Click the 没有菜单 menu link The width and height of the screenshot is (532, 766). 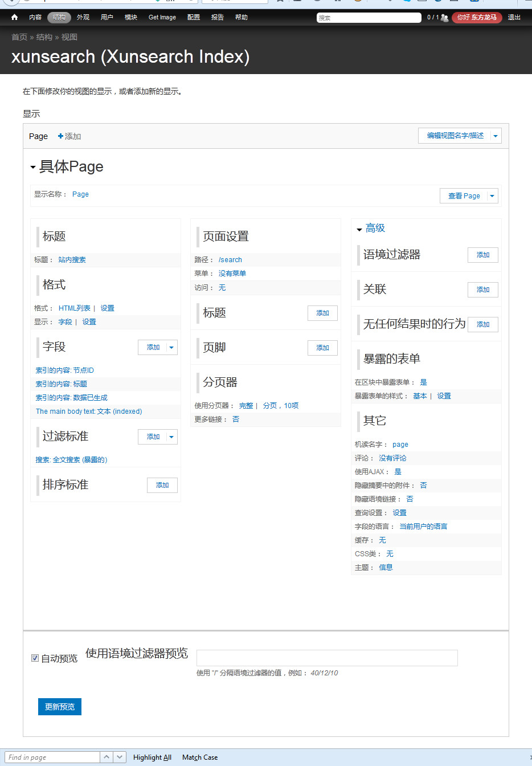[232, 274]
